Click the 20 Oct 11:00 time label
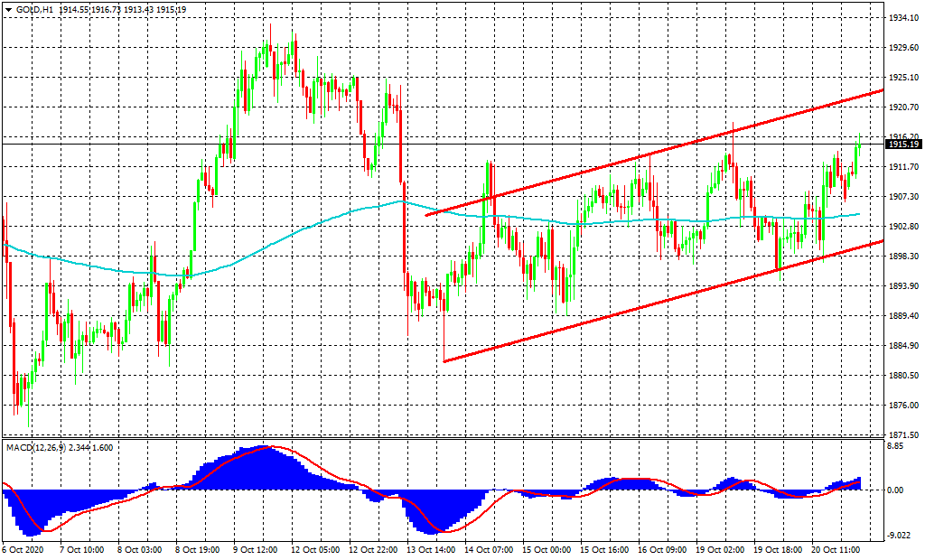The image size is (925, 560). coord(837,549)
